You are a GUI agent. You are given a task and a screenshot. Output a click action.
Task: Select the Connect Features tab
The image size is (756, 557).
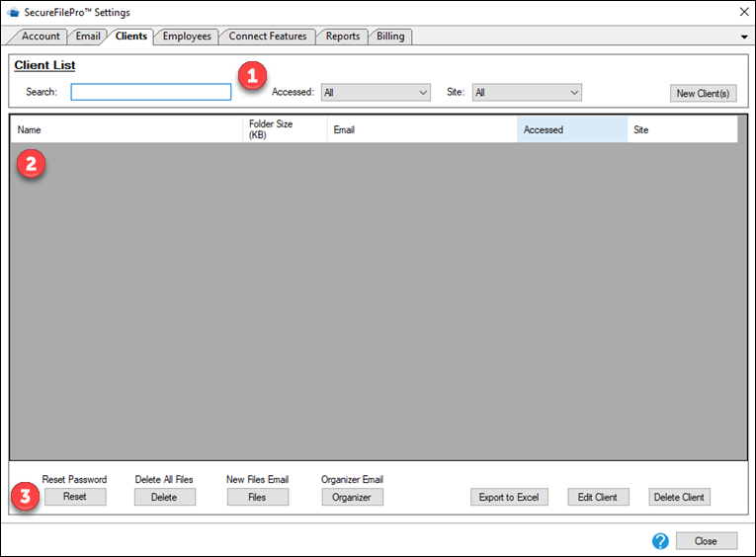pyautogui.click(x=267, y=37)
